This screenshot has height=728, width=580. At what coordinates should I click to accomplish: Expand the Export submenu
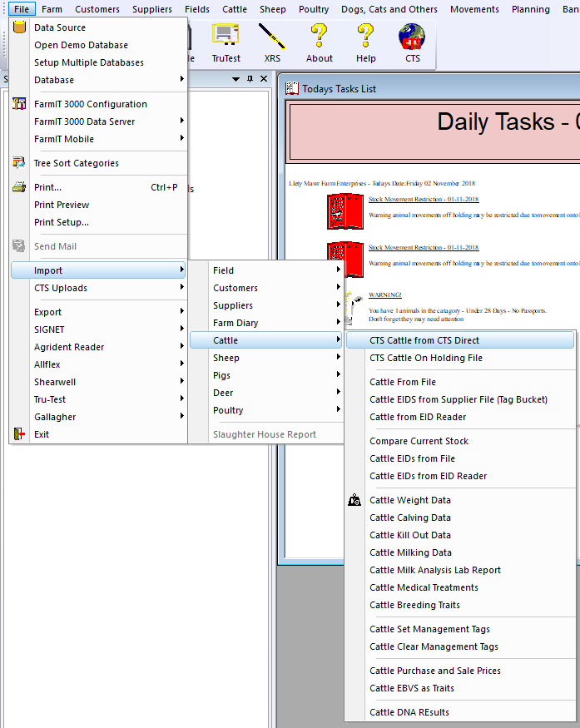98,312
